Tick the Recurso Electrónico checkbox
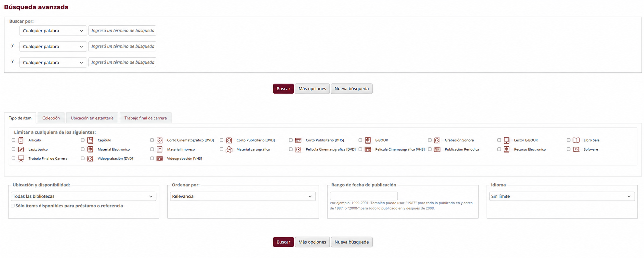 tap(499, 149)
